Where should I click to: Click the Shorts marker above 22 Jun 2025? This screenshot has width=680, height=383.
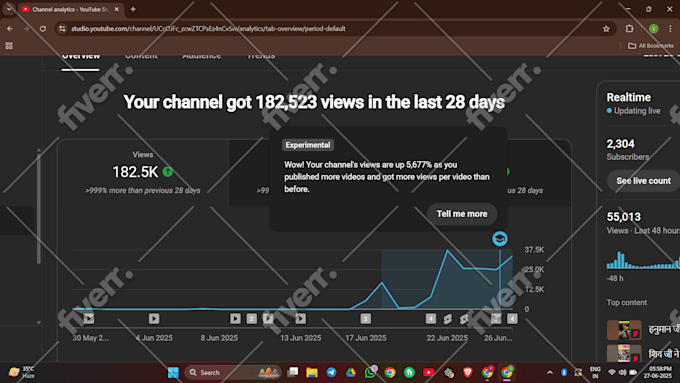[448, 319]
